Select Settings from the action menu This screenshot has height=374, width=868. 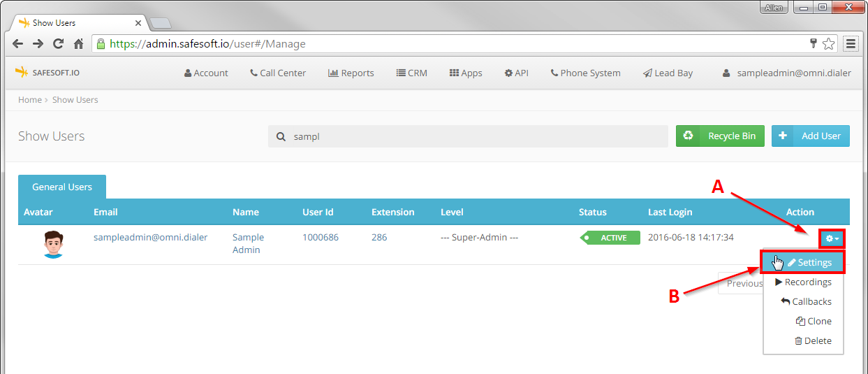803,262
